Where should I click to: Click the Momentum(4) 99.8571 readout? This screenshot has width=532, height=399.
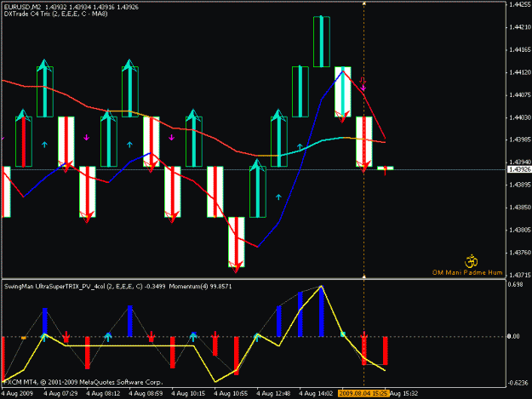click(200, 287)
